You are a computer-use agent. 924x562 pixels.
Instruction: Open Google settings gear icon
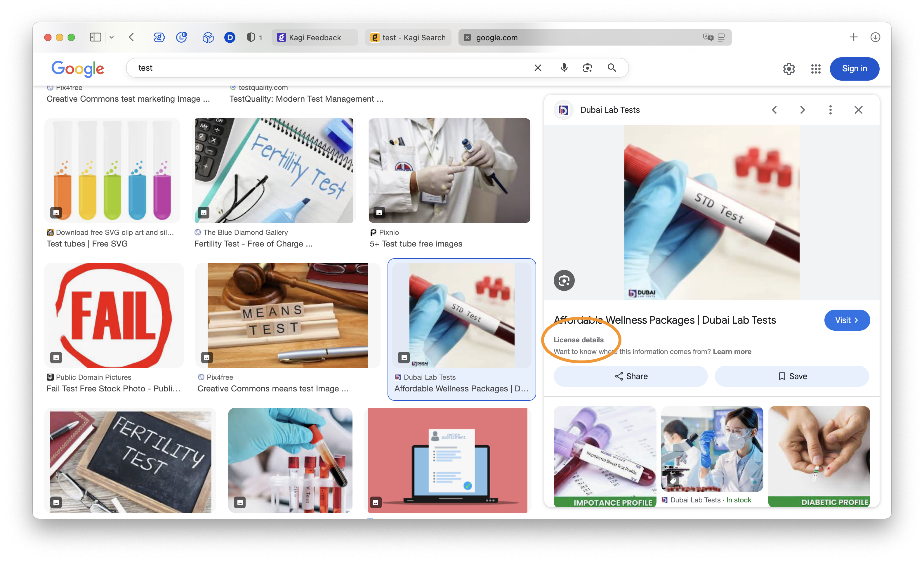click(x=788, y=69)
